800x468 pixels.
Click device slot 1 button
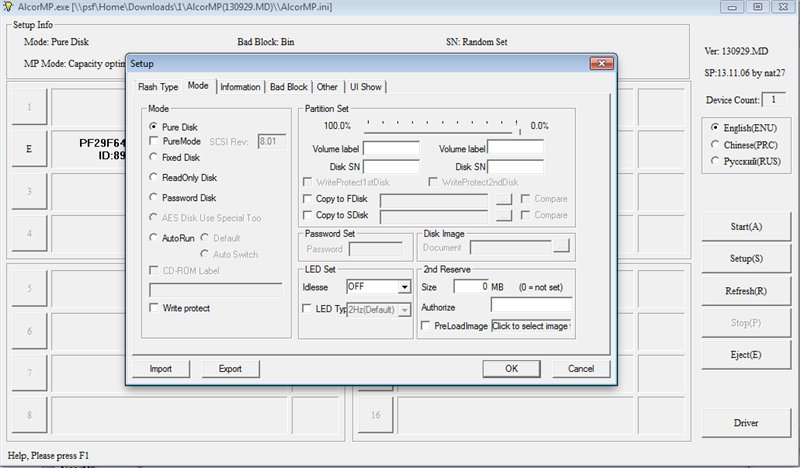29,107
